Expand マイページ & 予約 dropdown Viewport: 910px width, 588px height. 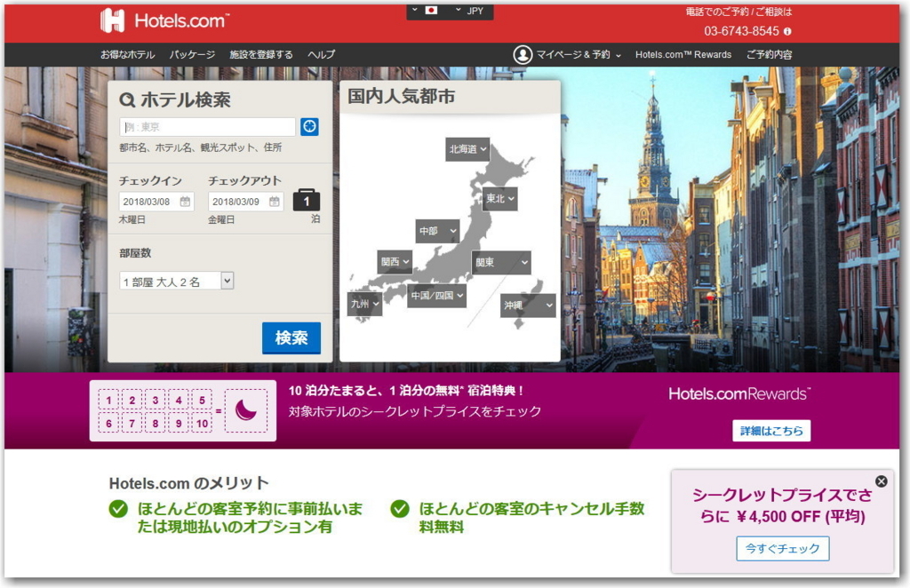[x=578, y=54]
